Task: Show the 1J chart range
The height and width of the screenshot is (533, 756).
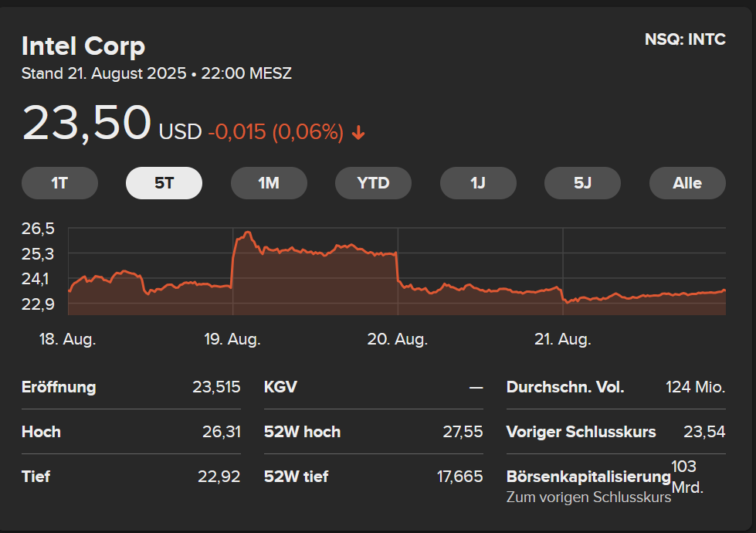Action: (478, 183)
